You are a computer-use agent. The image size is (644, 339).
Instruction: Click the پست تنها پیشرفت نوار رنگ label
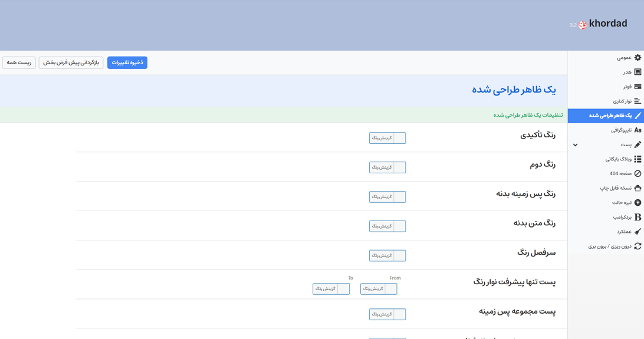click(x=515, y=282)
